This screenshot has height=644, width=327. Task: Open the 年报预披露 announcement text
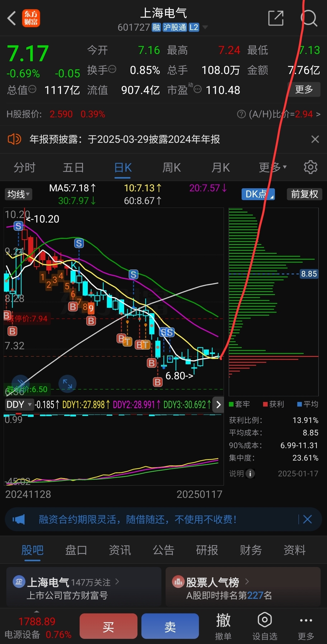(125, 139)
